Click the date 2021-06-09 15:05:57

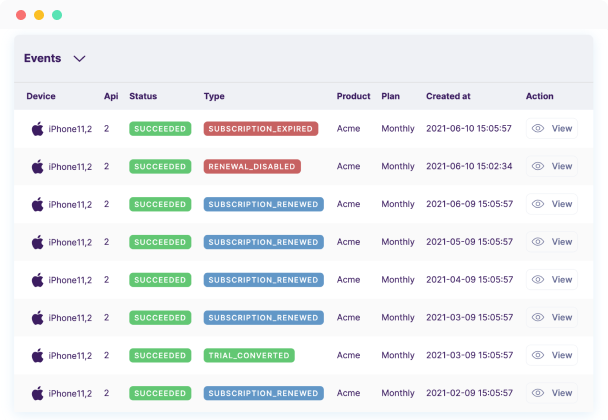click(x=470, y=204)
